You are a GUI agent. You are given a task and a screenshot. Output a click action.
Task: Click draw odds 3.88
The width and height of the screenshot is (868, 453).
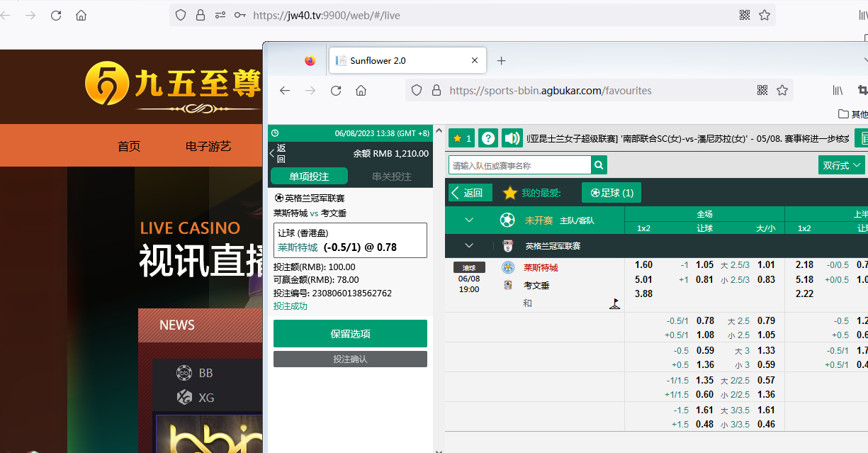(x=644, y=293)
